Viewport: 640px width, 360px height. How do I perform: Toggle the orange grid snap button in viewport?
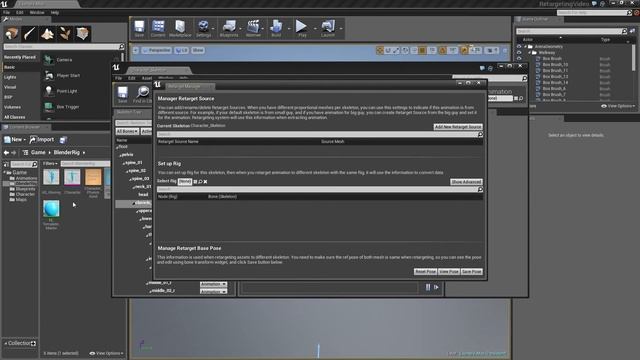(422, 50)
